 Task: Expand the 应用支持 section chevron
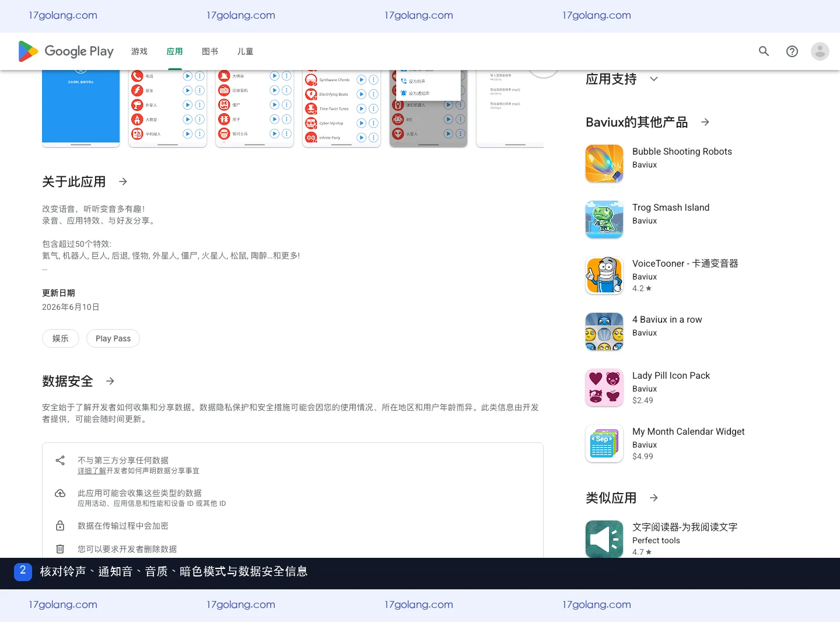pos(654,79)
